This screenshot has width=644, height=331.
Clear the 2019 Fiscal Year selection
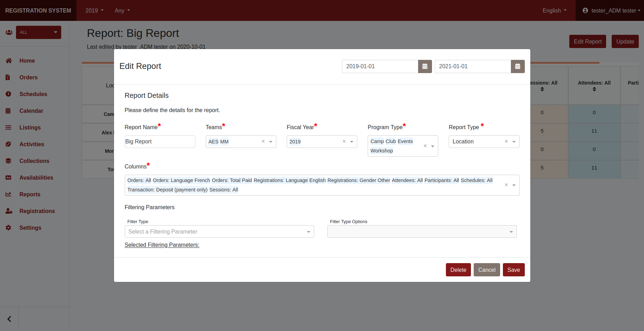coord(344,141)
